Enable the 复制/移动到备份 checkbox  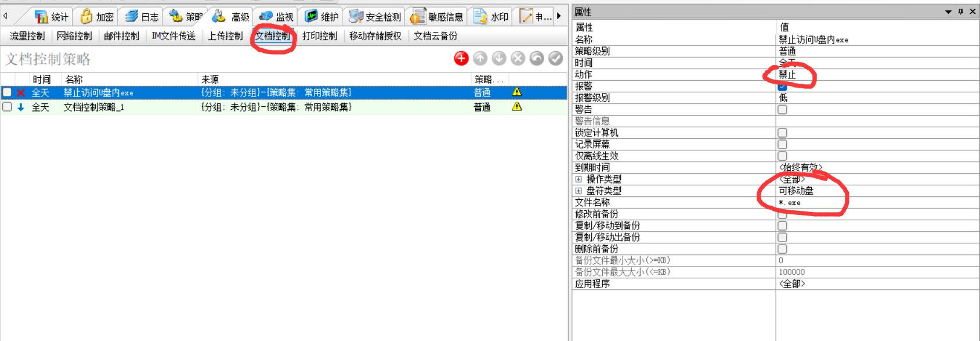(782, 225)
